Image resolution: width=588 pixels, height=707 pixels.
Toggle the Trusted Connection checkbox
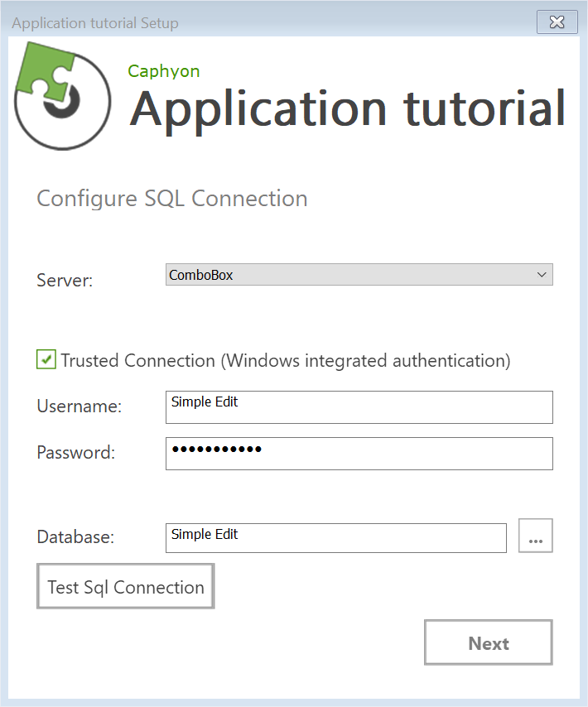point(46,359)
